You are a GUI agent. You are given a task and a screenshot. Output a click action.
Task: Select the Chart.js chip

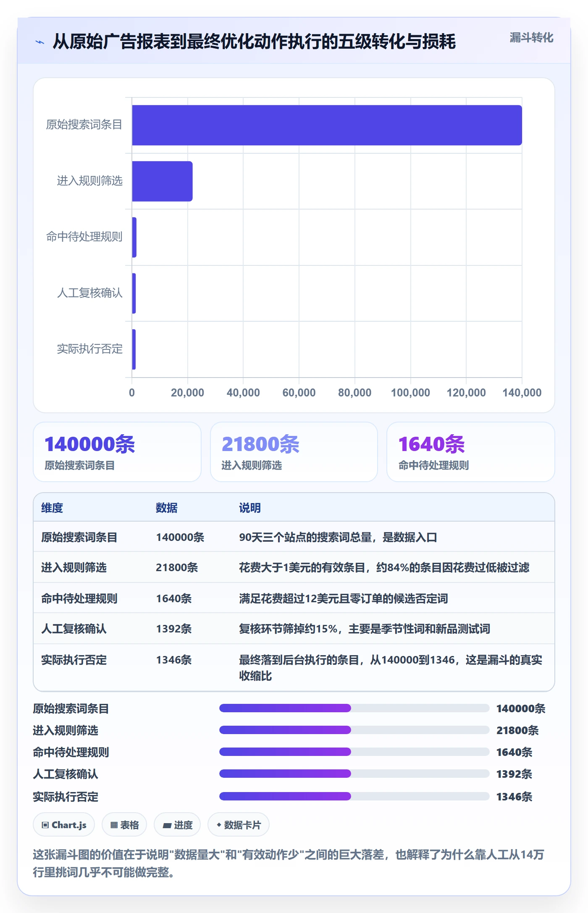tap(64, 825)
